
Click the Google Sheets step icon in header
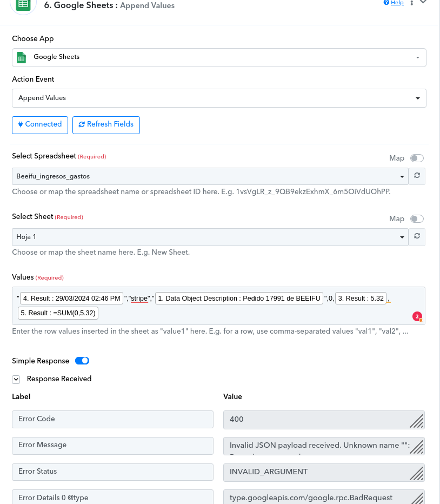coord(23,5)
